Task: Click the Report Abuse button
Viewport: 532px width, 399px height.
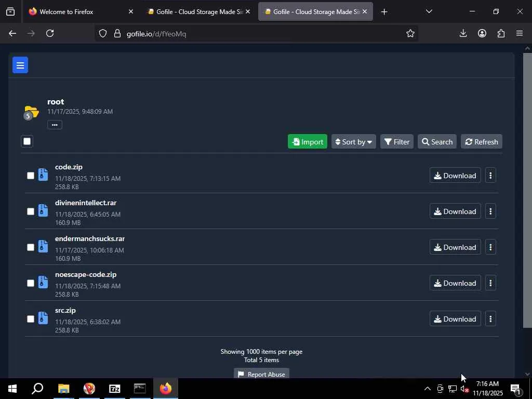Action: point(262,374)
